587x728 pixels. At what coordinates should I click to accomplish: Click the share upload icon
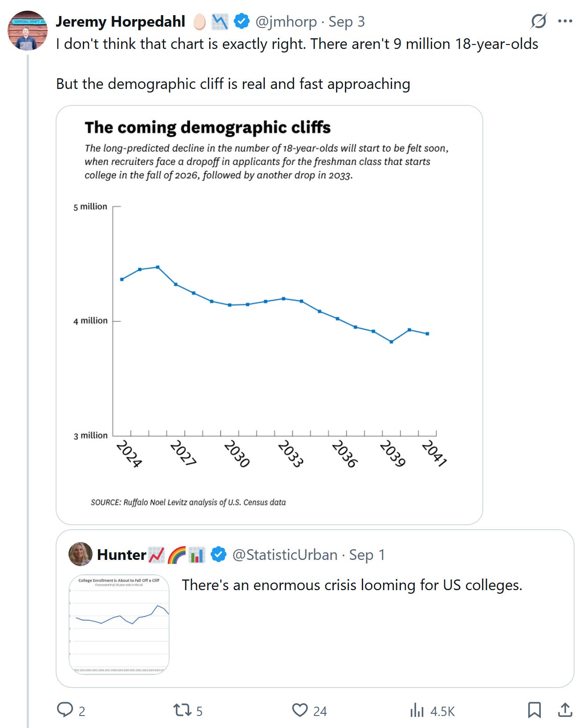point(565,710)
